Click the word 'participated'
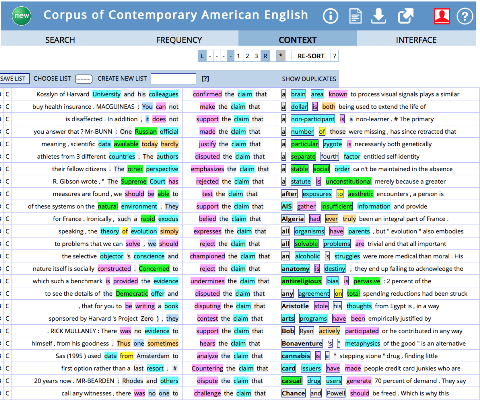This screenshot has width=480, height=400. tap(362, 331)
